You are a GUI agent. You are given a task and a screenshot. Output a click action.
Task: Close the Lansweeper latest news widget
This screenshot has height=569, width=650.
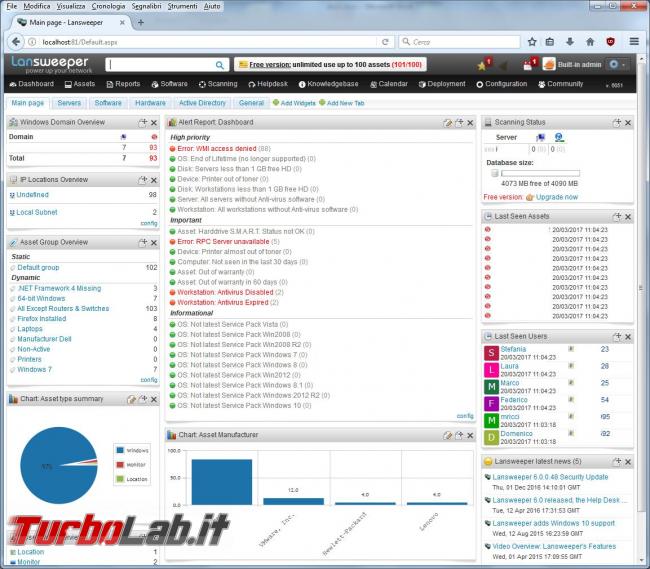pyautogui.click(x=628, y=462)
